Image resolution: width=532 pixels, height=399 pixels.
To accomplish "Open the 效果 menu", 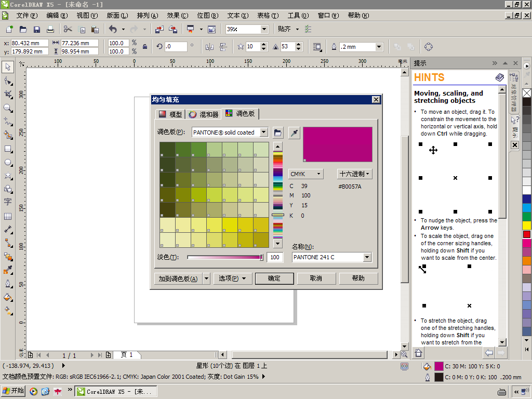I will click(177, 16).
